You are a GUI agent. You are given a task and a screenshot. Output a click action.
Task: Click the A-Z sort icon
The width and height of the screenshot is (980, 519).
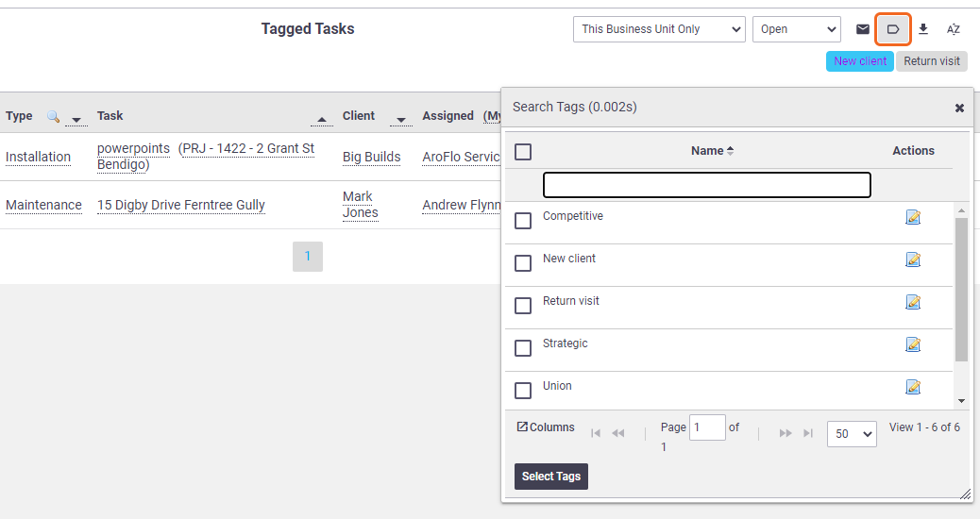(954, 29)
